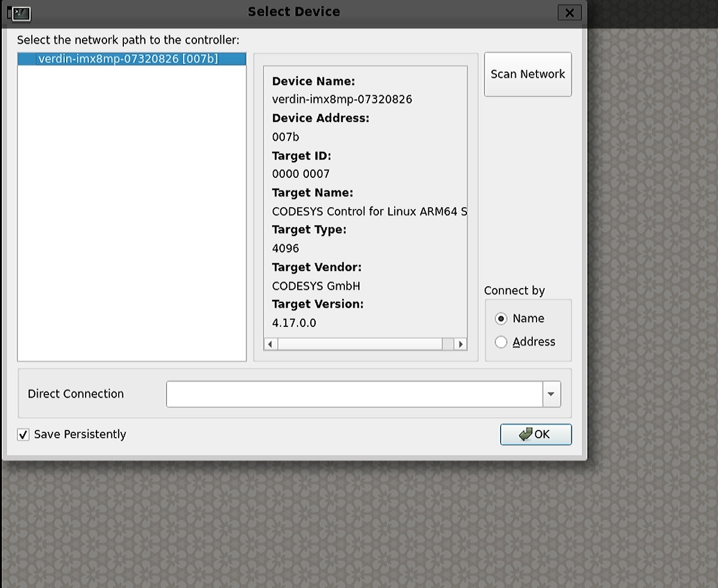Click the Target Version value 4.17.0.0
The height and width of the screenshot is (588, 718).
tap(294, 323)
